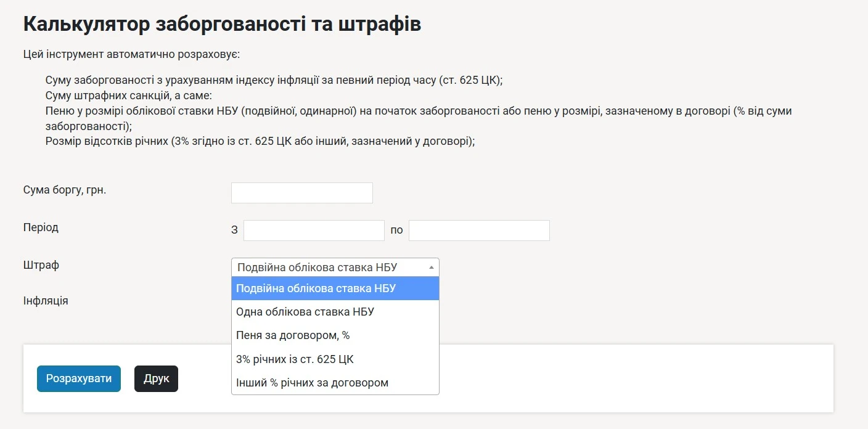
Task: Click the Період label
Action: [41, 227]
